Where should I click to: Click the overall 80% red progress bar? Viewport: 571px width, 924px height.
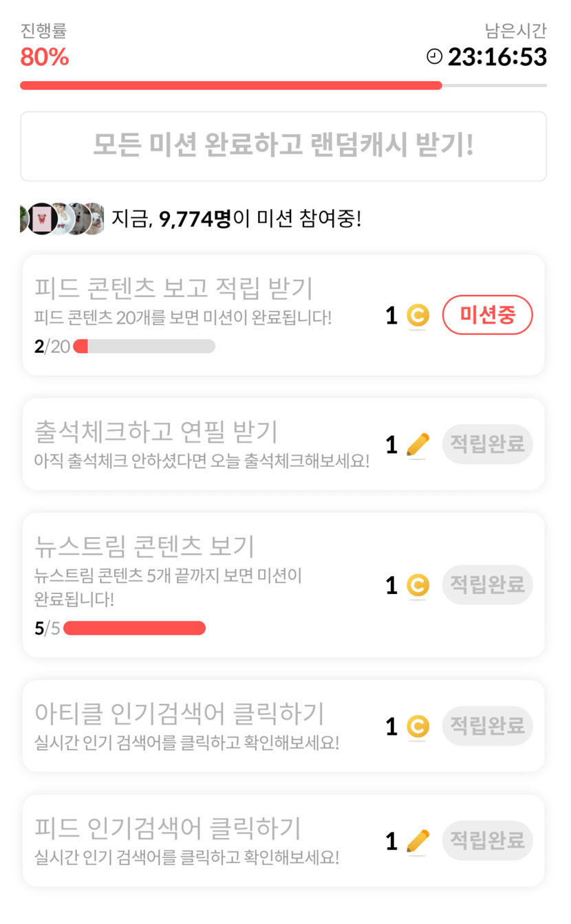tap(231, 86)
